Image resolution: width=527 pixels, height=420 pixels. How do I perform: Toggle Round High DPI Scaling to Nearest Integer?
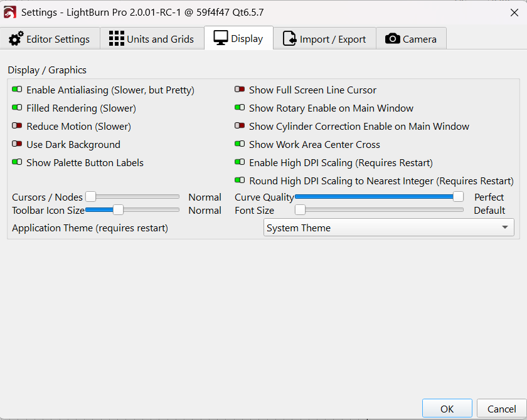(240, 180)
